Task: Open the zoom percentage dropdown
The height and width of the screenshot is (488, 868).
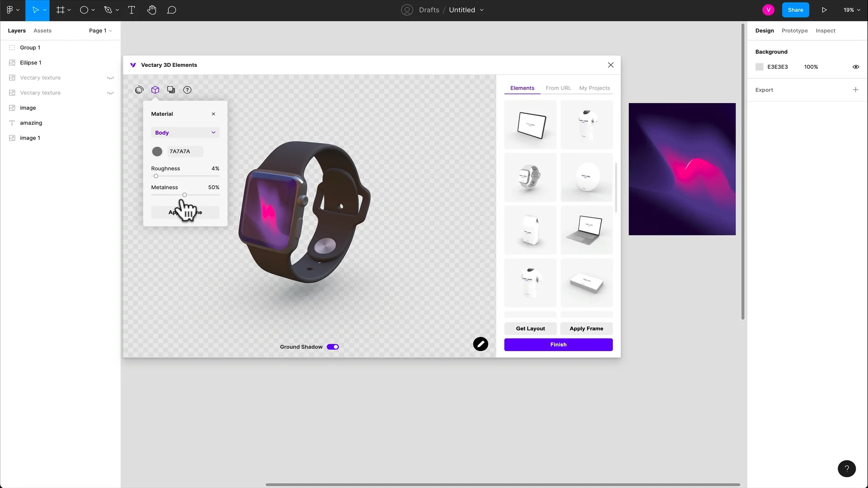Action: [x=851, y=10]
